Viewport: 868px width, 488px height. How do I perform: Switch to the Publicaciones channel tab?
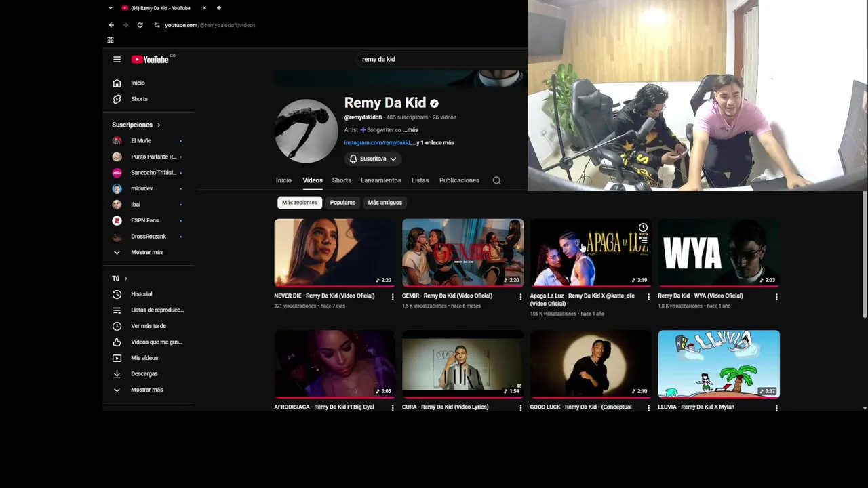[459, 180]
